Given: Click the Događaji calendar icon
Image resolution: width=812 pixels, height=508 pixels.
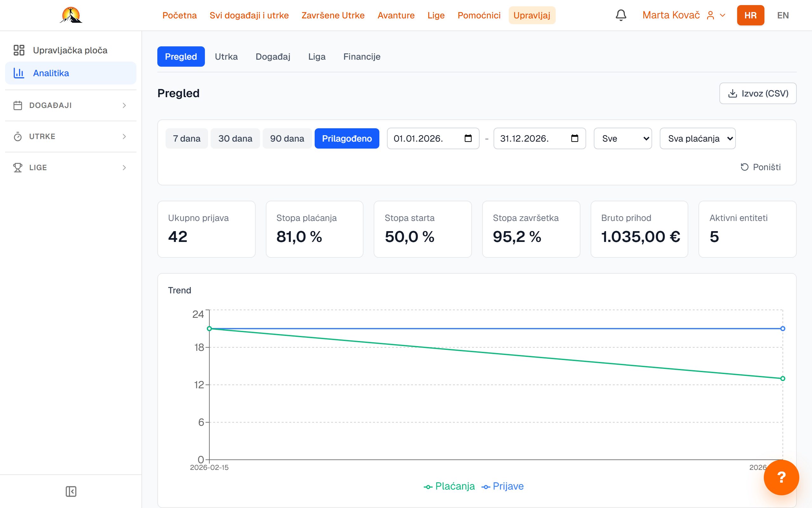Looking at the screenshot, I should (x=18, y=105).
